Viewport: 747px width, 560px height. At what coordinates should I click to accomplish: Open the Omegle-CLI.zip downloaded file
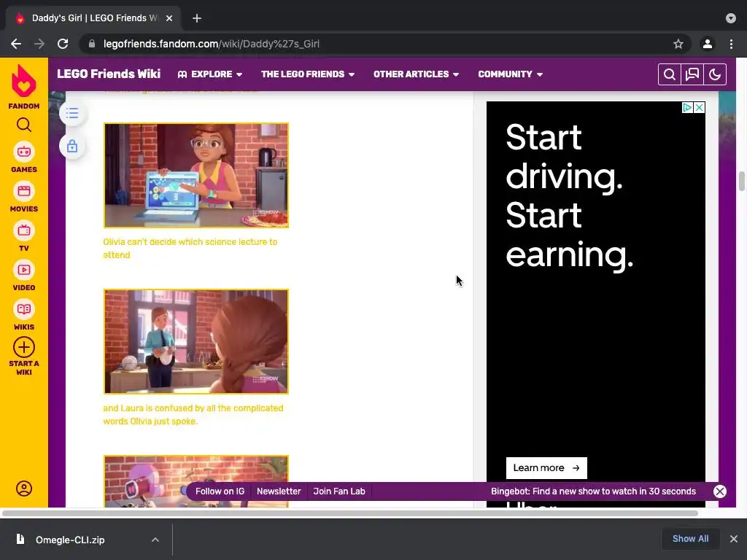pos(69,540)
